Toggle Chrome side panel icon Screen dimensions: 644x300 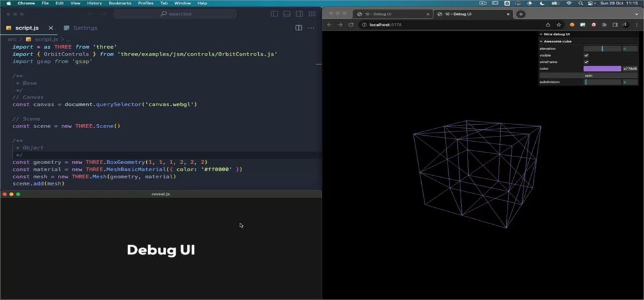coord(615,24)
